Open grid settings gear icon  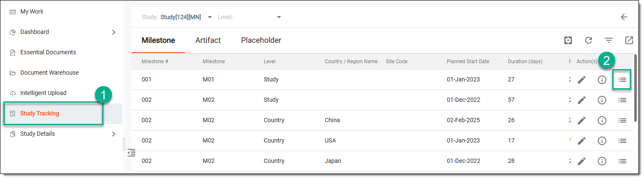point(568,40)
